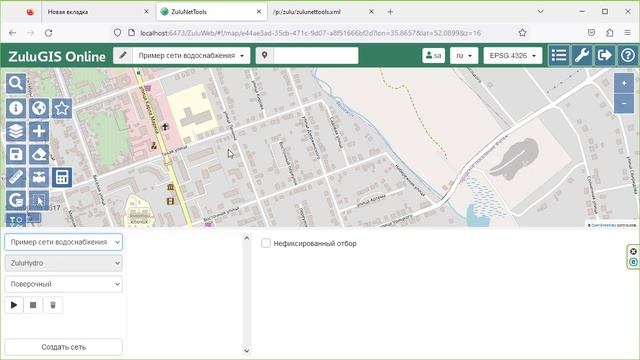Screen dimensions: 640x360
Task: Click the shield tracking protection icon
Action: [x=117, y=33]
